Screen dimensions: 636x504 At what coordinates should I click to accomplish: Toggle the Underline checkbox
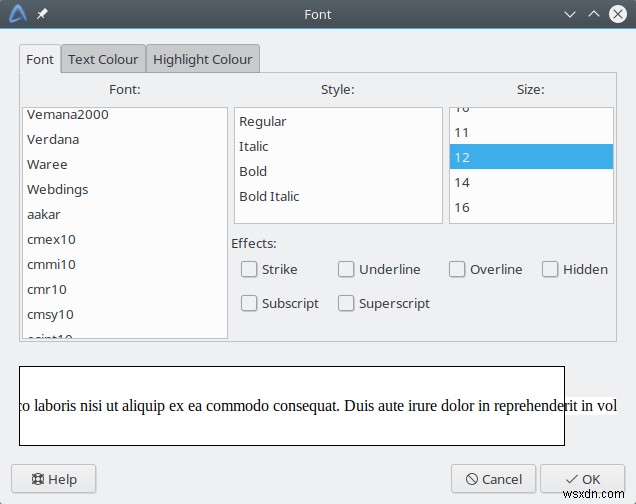click(346, 269)
